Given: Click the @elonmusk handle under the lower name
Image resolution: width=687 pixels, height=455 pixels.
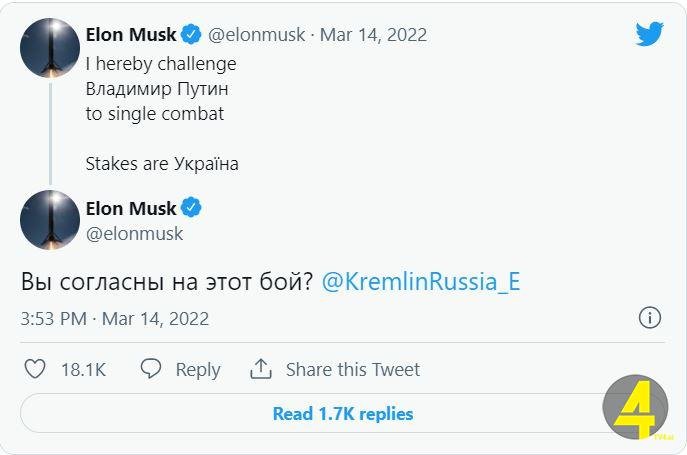Looking at the screenshot, I should (134, 234).
